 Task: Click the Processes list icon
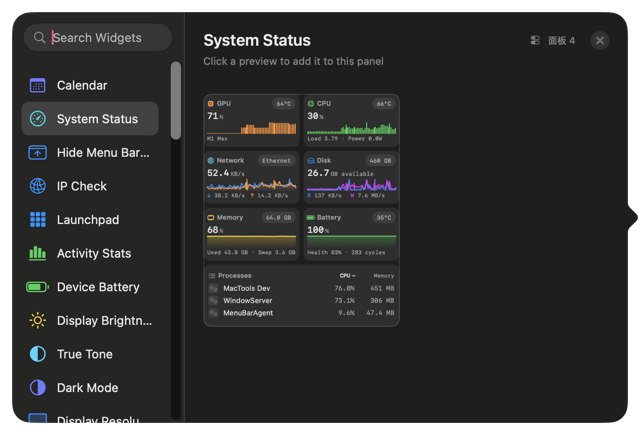click(x=212, y=275)
